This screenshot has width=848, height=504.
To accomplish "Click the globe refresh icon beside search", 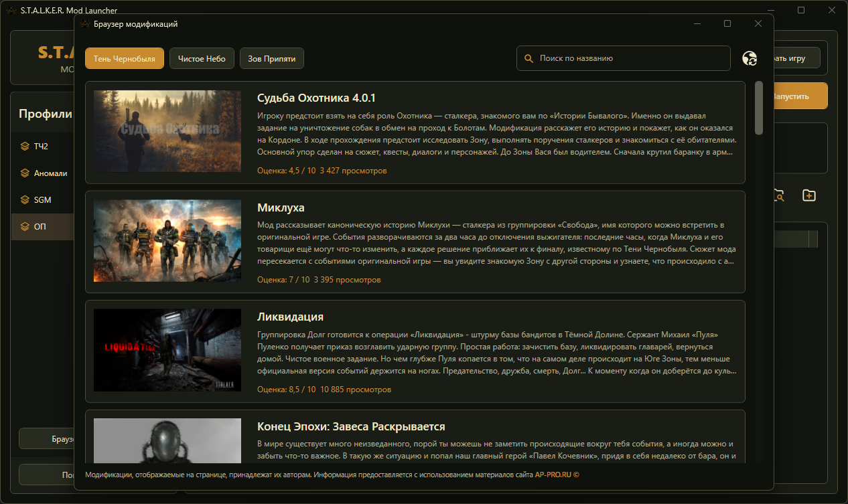I will [x=750, y=58].
